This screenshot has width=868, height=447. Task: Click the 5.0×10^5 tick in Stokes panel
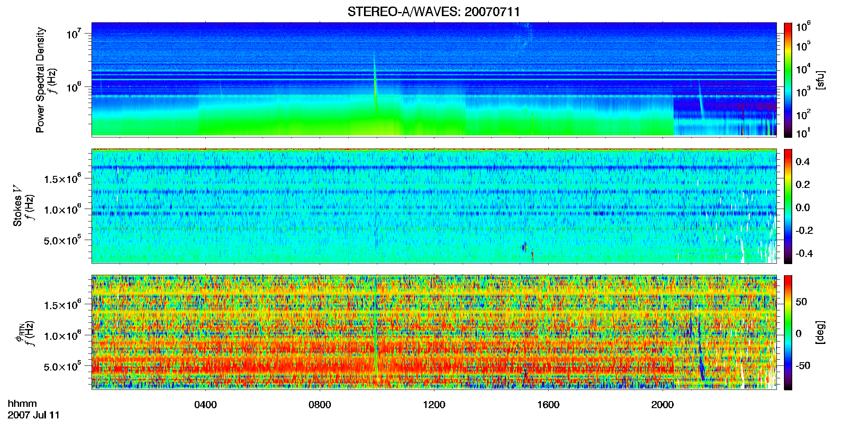pyautogui.click(x=63, y=240)
